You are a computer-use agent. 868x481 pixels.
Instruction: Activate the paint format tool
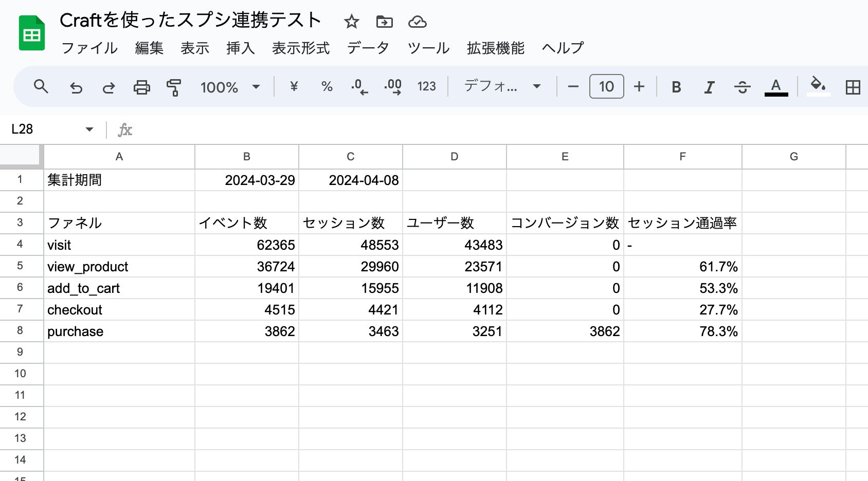[x=174, y=87]
